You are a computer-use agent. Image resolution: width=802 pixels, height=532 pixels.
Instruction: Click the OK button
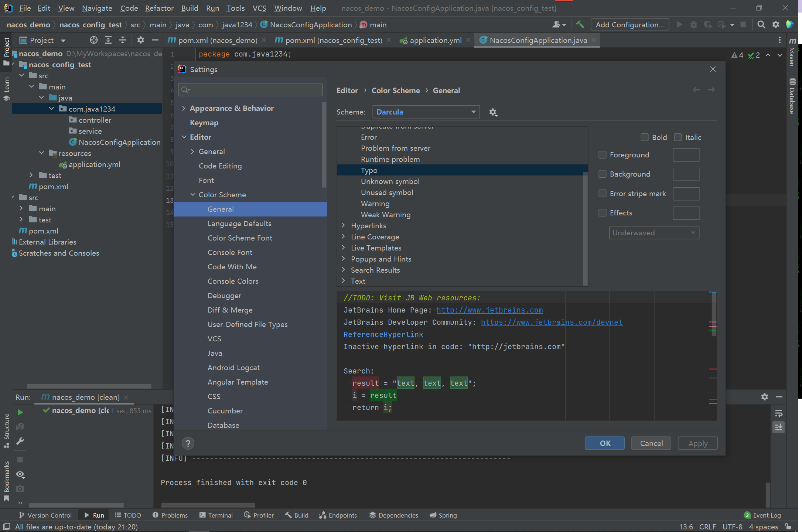[605, 443]
